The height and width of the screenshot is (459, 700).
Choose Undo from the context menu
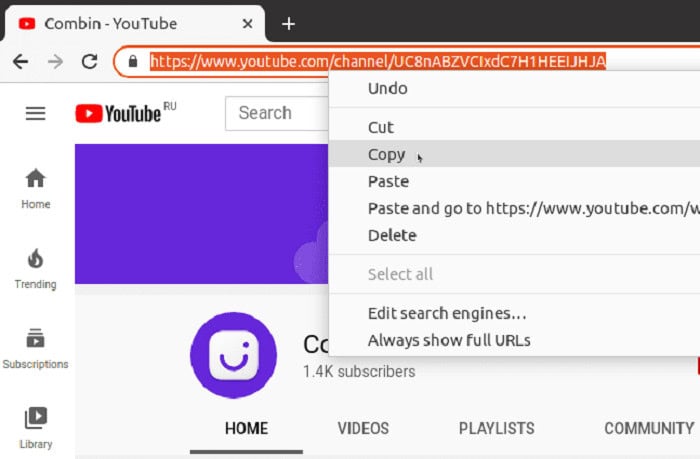tap(514, 88)
